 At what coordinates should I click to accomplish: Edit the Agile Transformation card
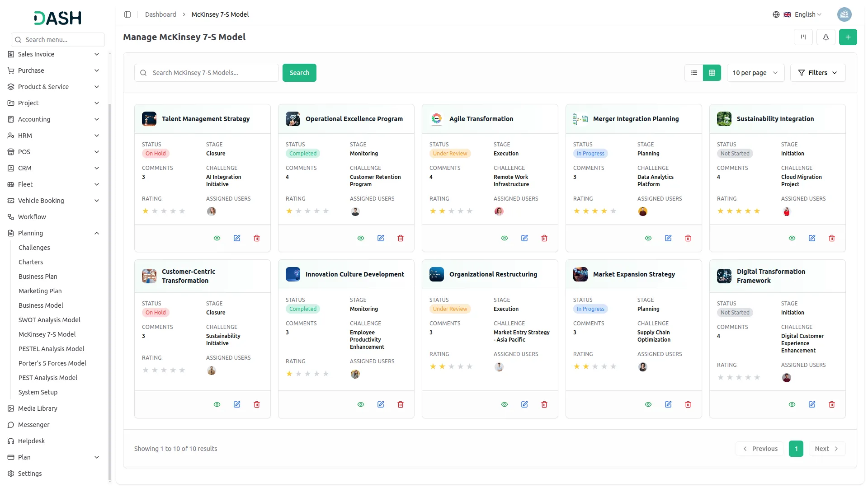click(524, 238)
